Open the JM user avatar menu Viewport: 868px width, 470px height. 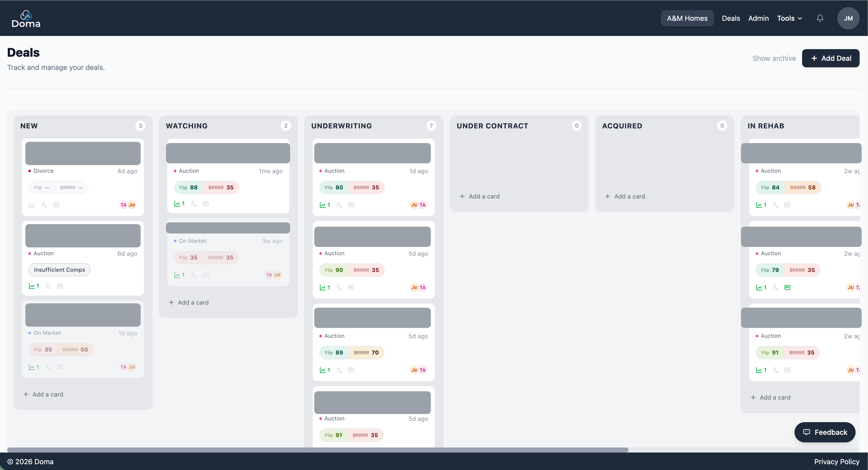(848, 18)
